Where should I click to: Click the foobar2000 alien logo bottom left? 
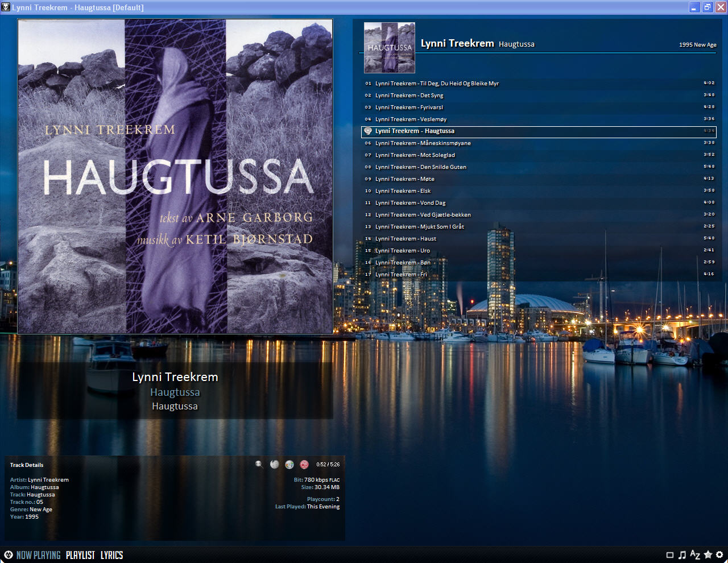(x=8, y=555)
